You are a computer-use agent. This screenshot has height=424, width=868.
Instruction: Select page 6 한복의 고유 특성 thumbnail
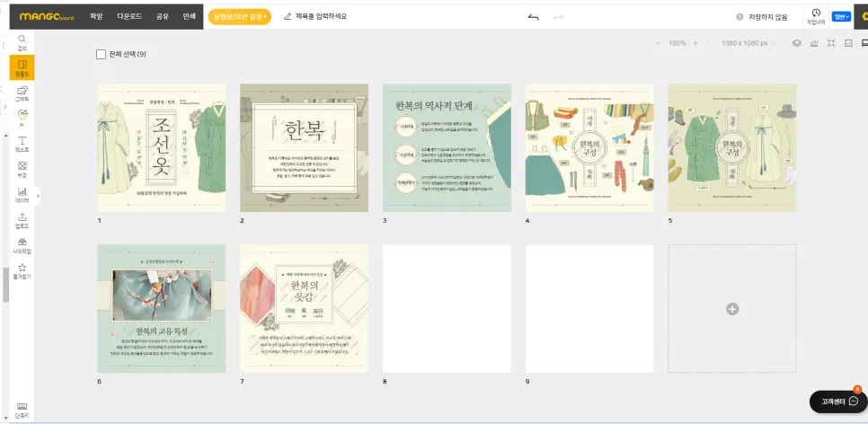click(162, 309)
